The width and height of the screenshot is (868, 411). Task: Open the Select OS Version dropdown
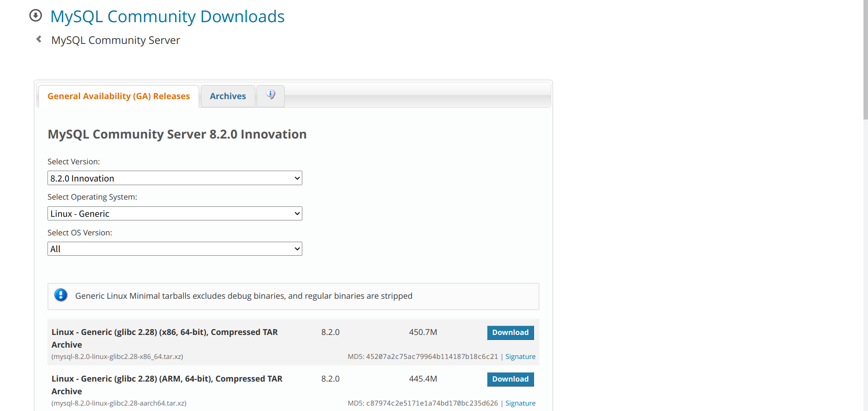pyautogui.click(x=175, y=249)
